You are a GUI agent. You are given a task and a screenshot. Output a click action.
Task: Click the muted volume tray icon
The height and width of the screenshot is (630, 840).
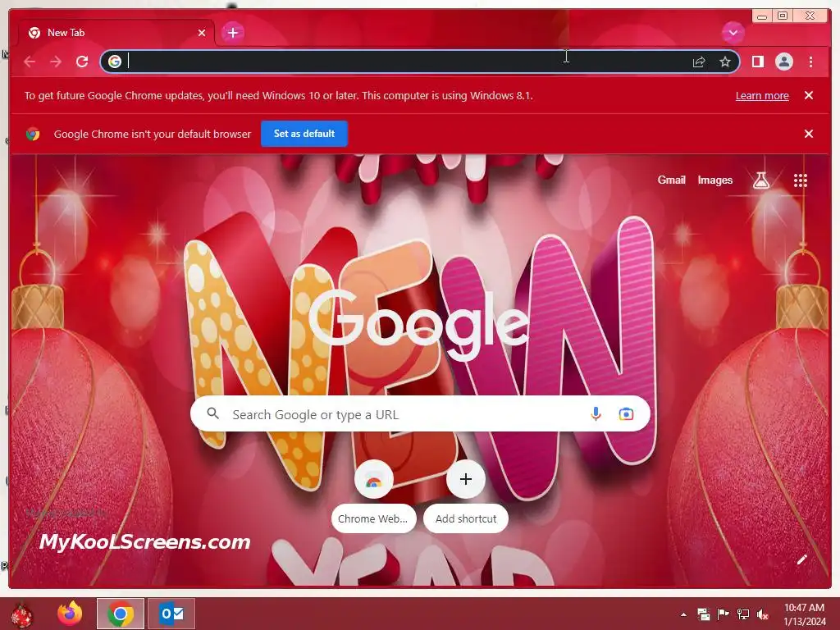762,614
